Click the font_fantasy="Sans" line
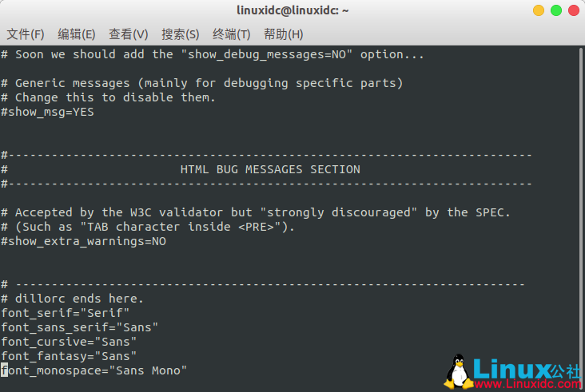 (x=69, y=356)
